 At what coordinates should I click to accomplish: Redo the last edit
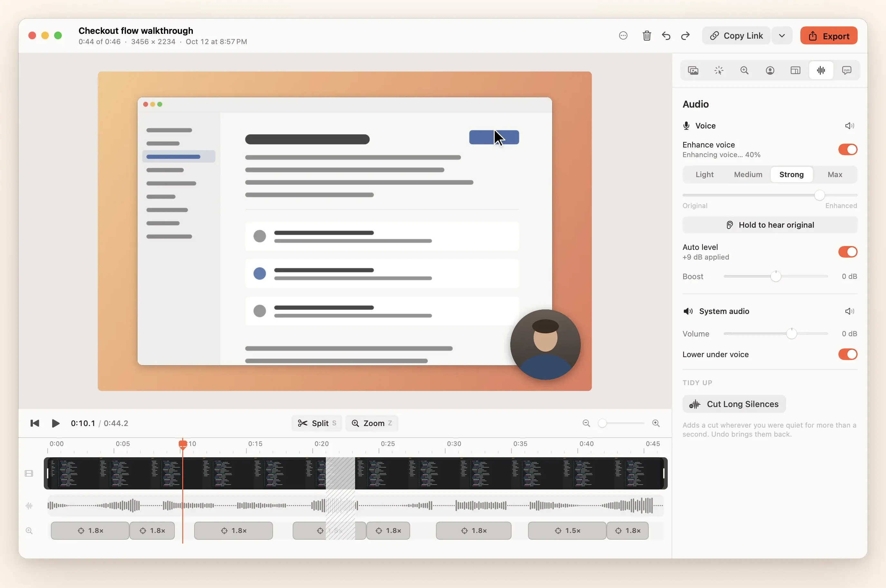click(685, 36)
